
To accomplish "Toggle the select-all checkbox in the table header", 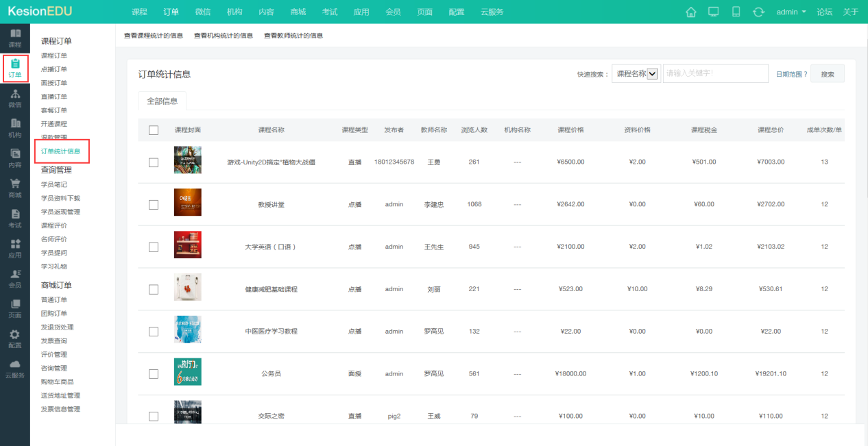I will pyautogui.click(x=153, y=129).
